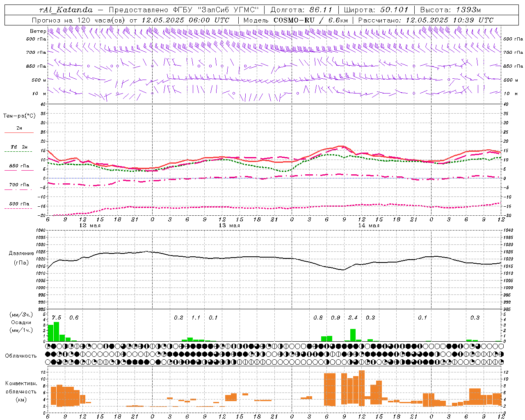Click the Рассчитано: 12.05.2025 10:39 UTC text
This screenshot has height=420, width=525.
click(x=426, y=20)
